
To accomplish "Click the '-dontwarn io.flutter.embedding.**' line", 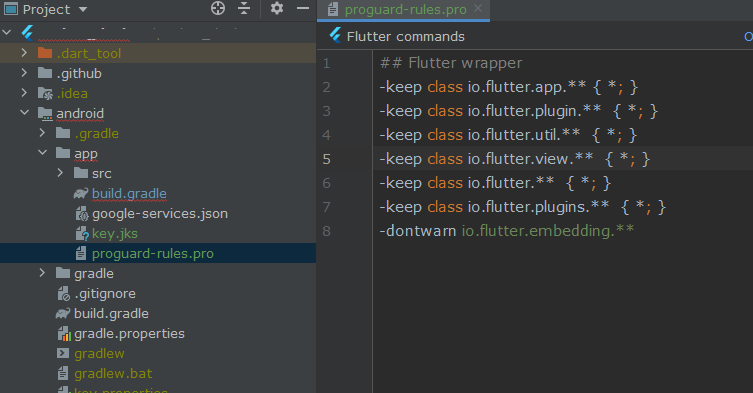I will [x=507, y=231].
